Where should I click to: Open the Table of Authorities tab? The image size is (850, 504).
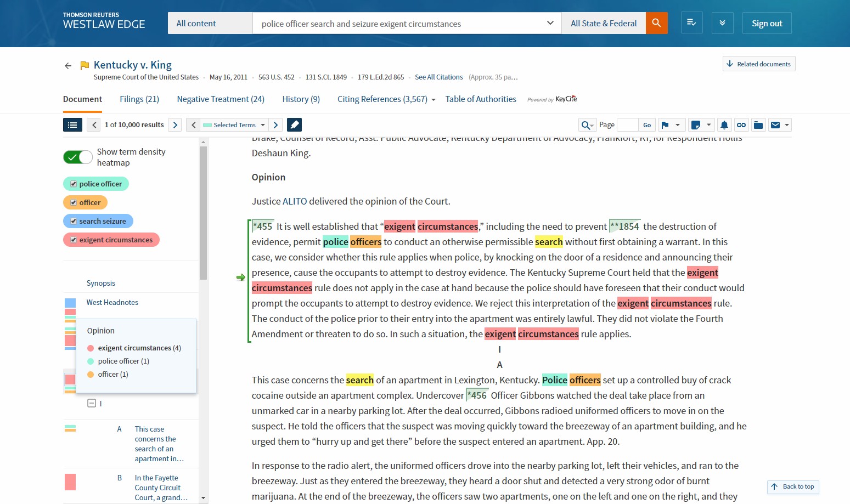480,99
